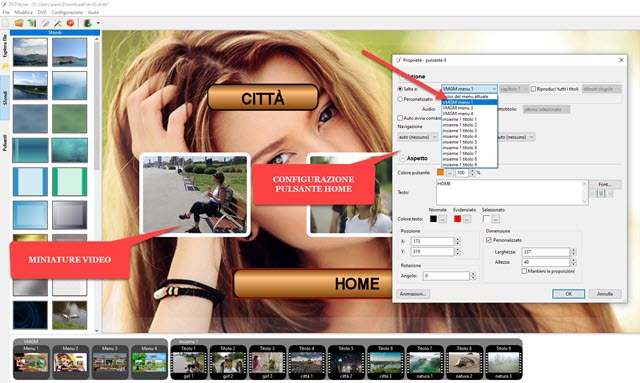Click the '...' button beside the orange Colore pulsante swatch
Image resolution: width=640 pixels, height=383 pixels.
[x=449, y=173]
